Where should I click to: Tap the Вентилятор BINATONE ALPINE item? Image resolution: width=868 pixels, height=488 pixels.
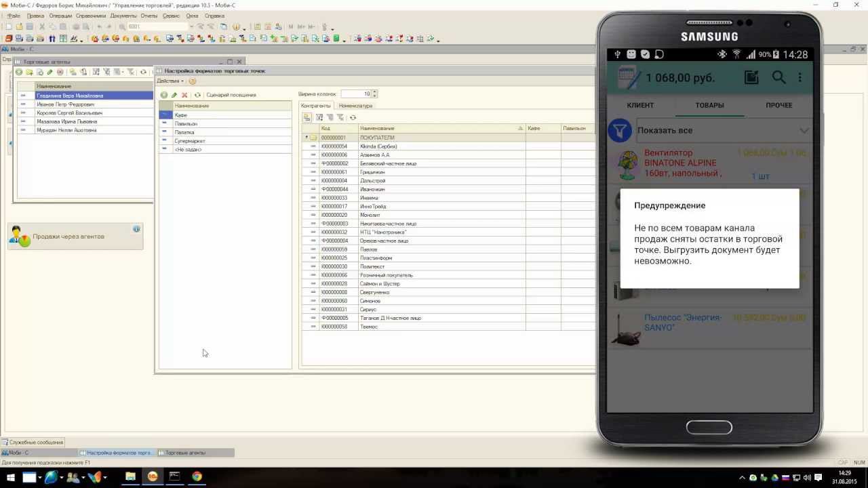[x=709, y=163]
